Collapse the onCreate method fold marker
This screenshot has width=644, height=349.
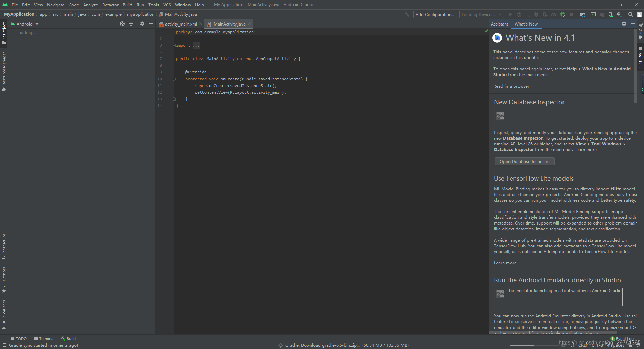[174, 79]
